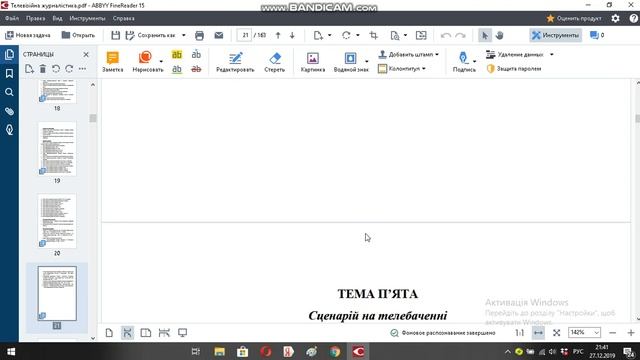This screenshot has height=360, width=640.
Task: Open the Digital Signatures panel in the sidebar
Action: [9, 130]
